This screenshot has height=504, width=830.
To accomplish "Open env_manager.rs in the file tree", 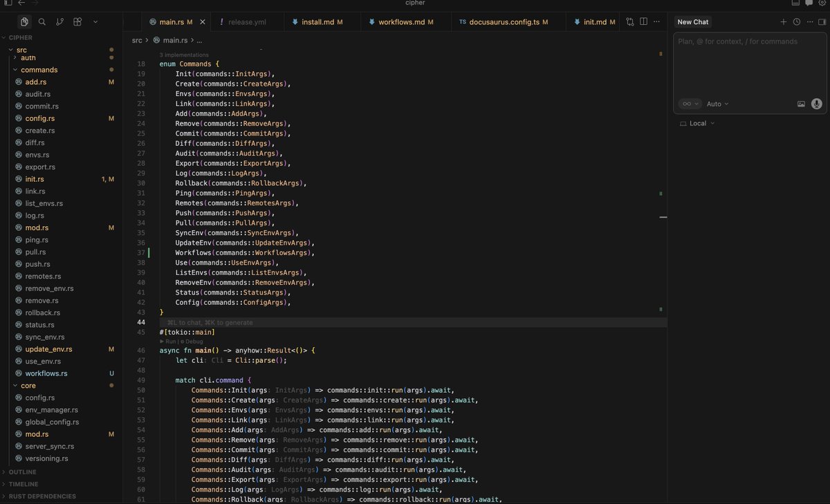I will click(x=51, y=409).
